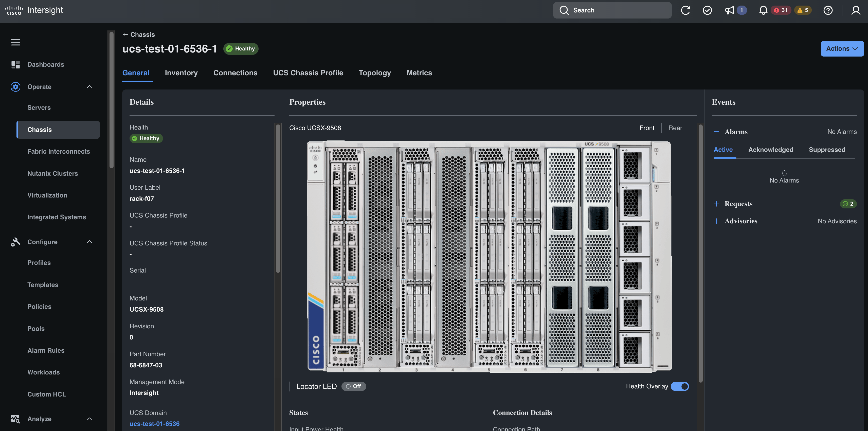Screen dimensions: 868x431
Task: Expand the Requests section
Action: [716, 204]
